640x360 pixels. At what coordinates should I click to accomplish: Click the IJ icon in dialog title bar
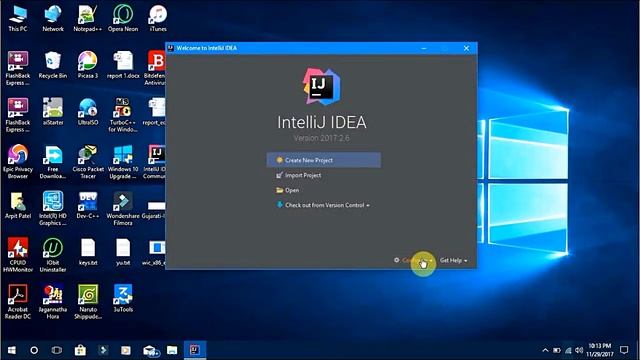[171, 48]
